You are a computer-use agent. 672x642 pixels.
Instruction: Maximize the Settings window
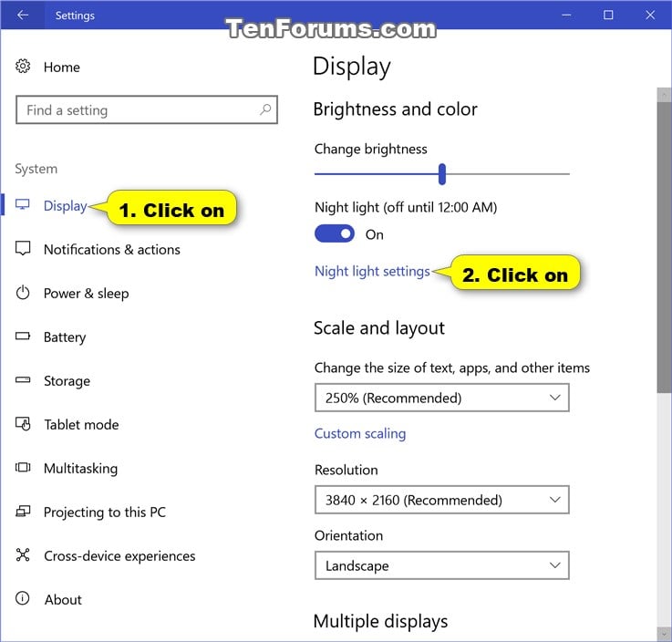[x=608, y=15]
